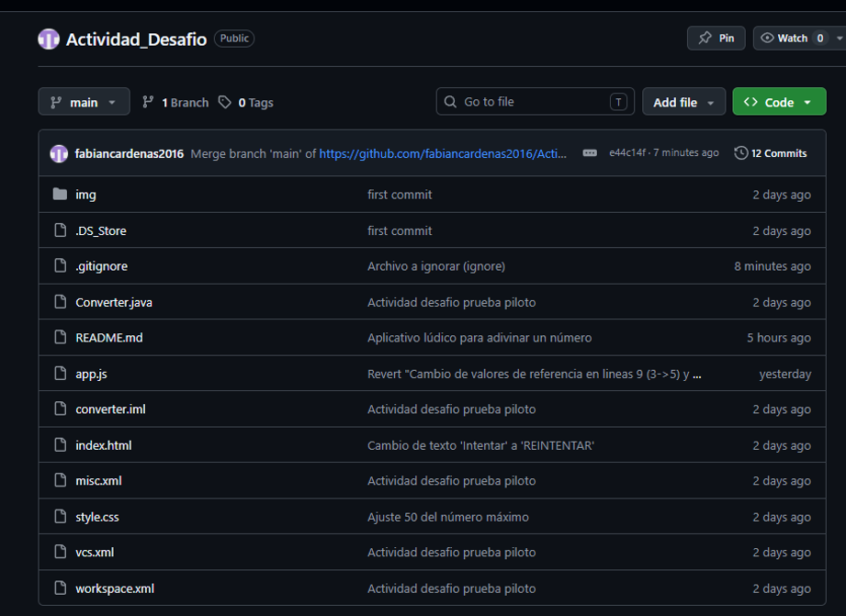Open the img folder icon
The width and height of the screenshot is (846, 616).
60,195
